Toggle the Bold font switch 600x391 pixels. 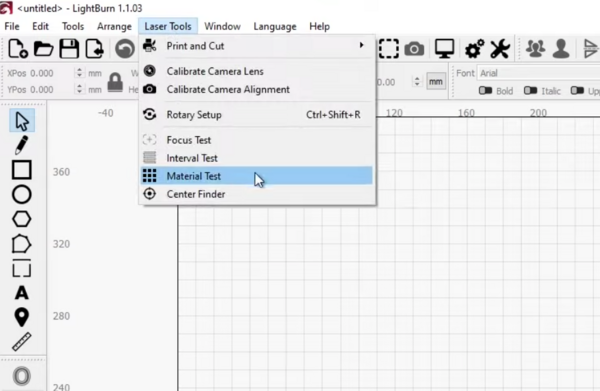coord(486,91)
